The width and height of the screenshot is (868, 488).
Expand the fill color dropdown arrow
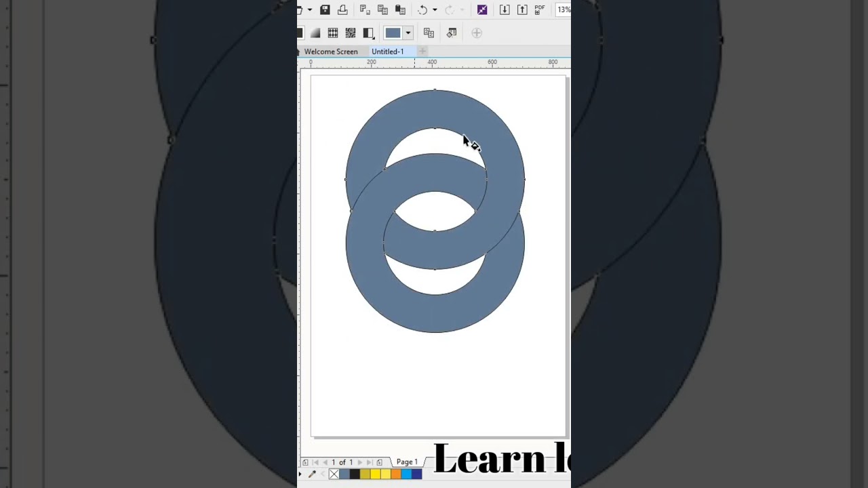408,33
